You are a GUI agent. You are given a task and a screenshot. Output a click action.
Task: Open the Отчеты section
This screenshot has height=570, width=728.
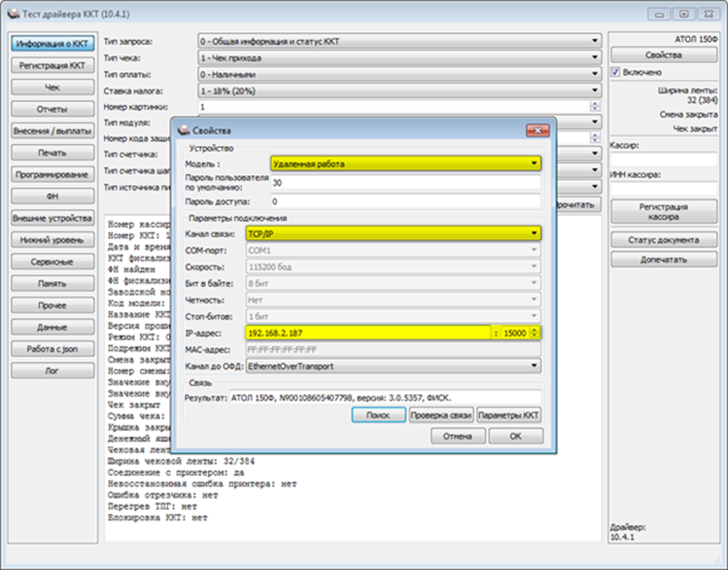pos(52,109)
